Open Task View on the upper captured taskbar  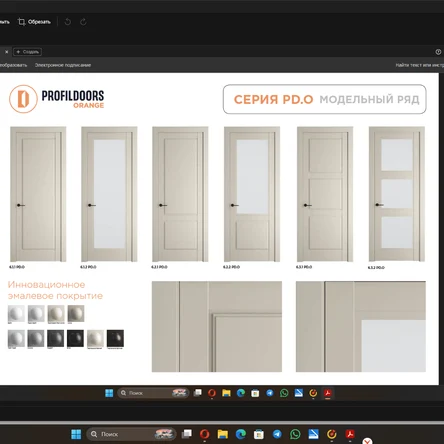198,393
